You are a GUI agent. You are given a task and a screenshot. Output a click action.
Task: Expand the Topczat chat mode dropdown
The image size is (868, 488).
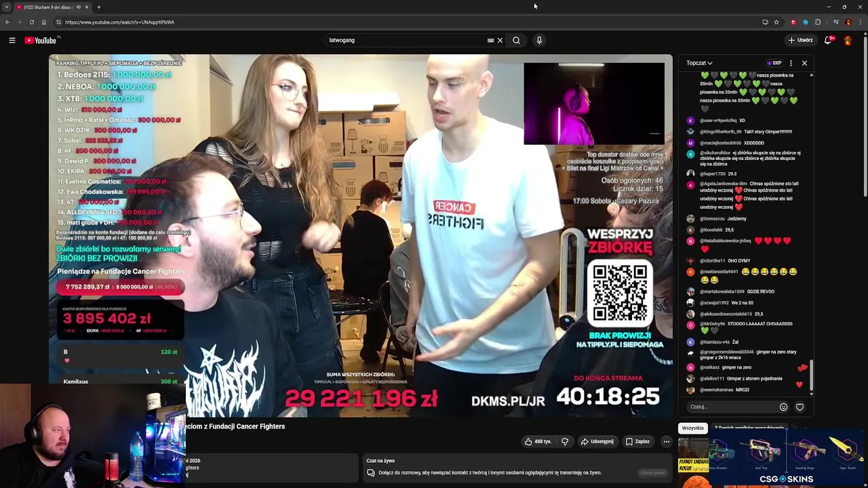point(699,63)
